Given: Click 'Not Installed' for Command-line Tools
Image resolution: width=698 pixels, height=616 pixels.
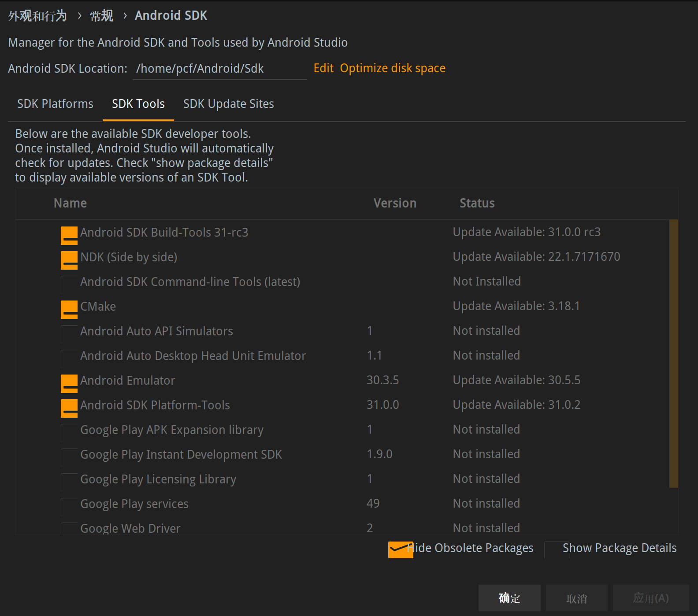Looking at the screenshot, I should [x=486, y=282].
